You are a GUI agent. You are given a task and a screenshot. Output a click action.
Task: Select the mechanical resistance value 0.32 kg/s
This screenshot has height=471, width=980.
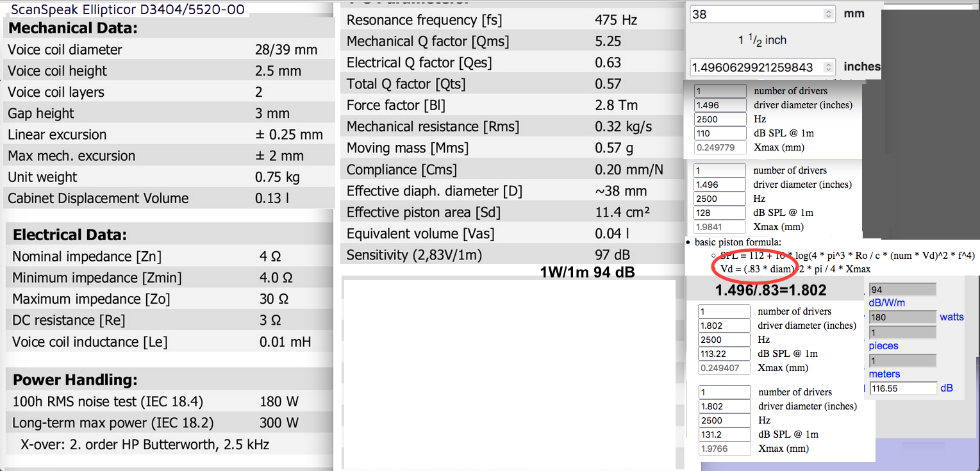coord(623,126)
